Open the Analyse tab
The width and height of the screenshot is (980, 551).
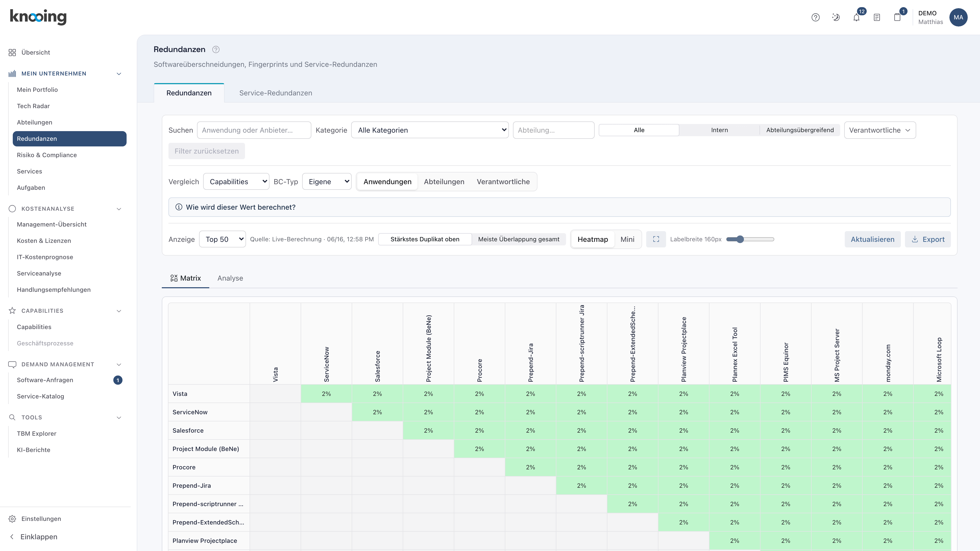(x=230, y=278)
